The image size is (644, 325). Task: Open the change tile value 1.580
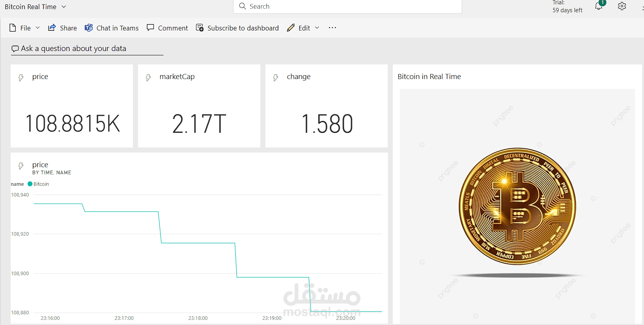coord(327,123)
